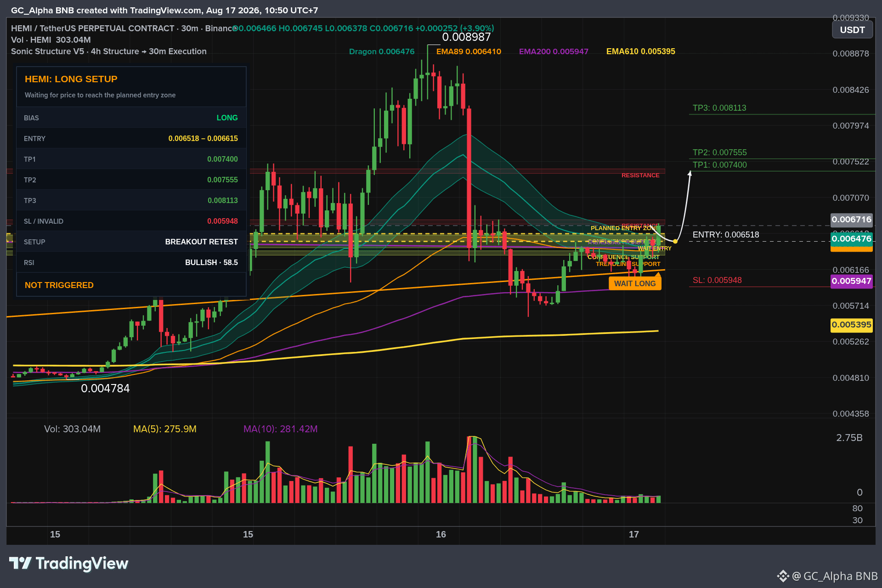882x588 pixels.
Task: Click the NOT TRIGGERED status text
Action: [59, 285]
